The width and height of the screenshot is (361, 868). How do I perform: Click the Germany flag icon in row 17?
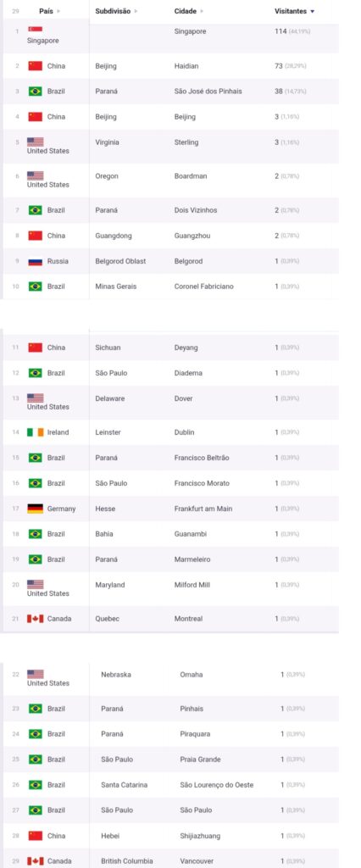point(36,509)
